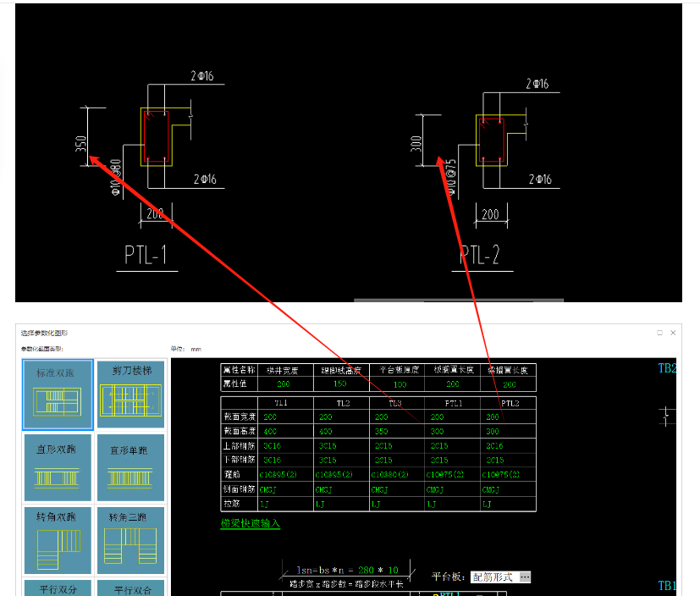
Task: Select the 剪刀楼梯 stair type thumbnail
Action: coord(131,395)
